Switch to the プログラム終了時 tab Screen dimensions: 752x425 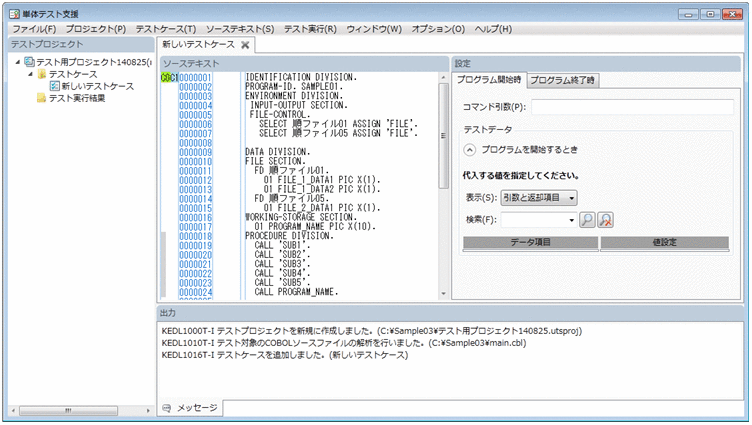click(x=562, y=80)
